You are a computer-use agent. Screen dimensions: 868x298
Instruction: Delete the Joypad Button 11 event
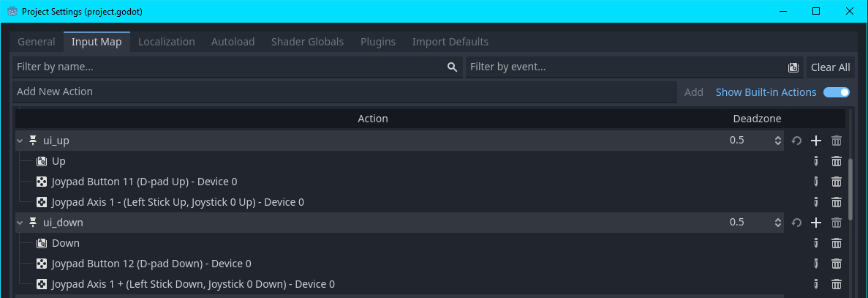837,182
